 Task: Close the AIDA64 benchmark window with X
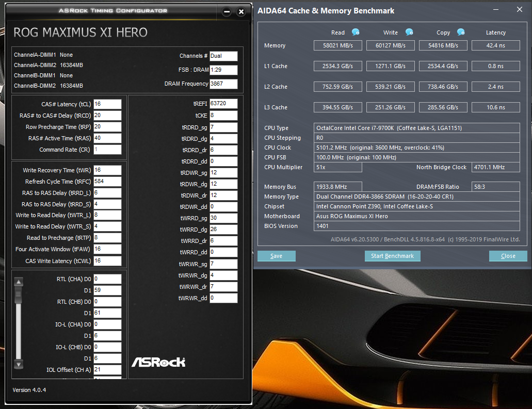[x=520, y=9]
